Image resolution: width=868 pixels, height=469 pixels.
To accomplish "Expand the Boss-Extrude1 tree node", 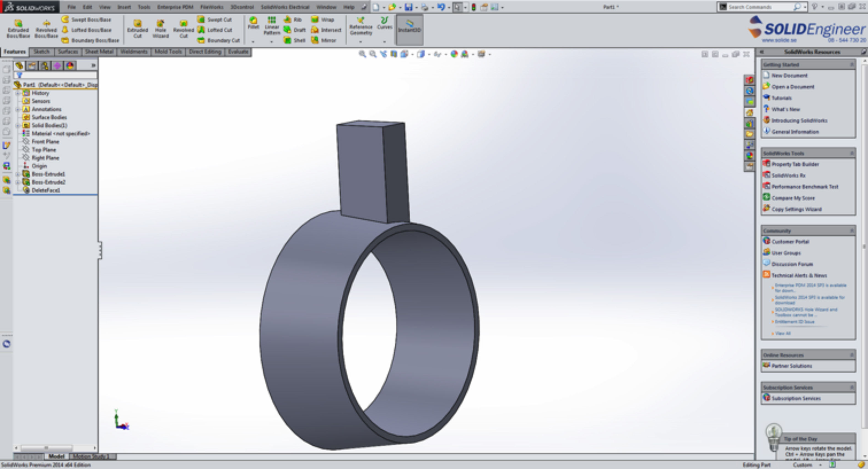I will tap(18, 174).
